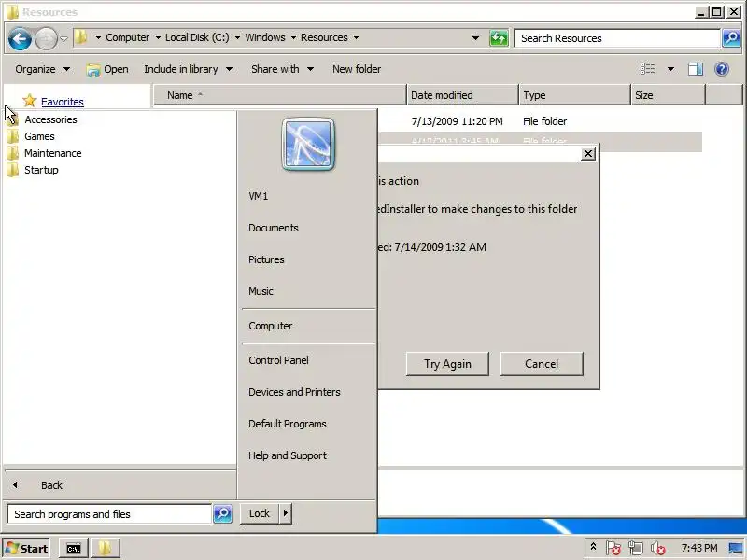Click the user account picture in Start menu
The image size is (747, 560).
click(308, 145)
